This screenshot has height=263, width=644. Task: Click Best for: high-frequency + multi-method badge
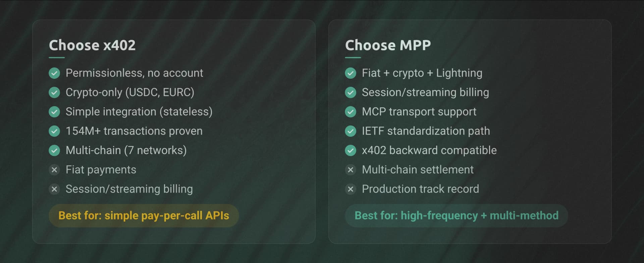(456, 216)
